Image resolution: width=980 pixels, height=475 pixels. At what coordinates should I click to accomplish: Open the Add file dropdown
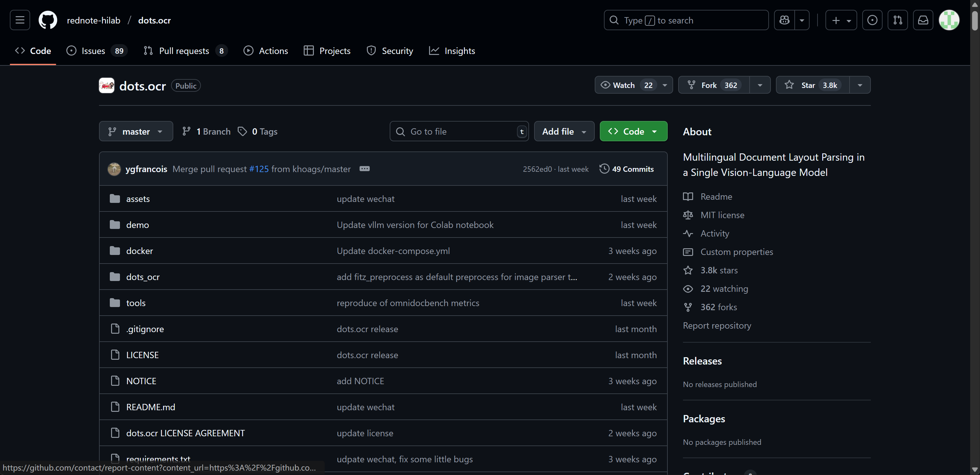point(564,131)
